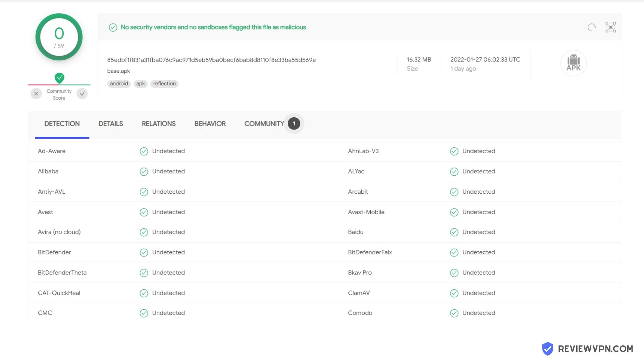Click CAT-QuickHeal undetected check icon
Image resolution: width=644 pixels, height=362 pixels.
144,293
